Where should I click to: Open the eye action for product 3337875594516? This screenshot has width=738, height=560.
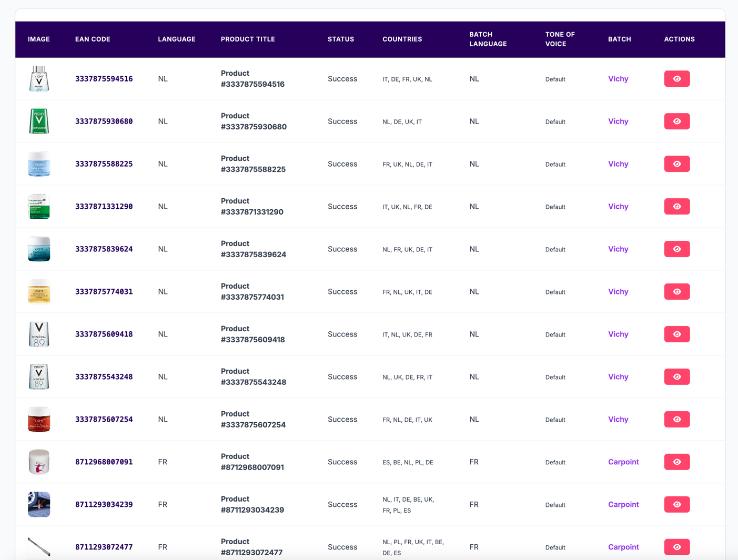(676, 78)
